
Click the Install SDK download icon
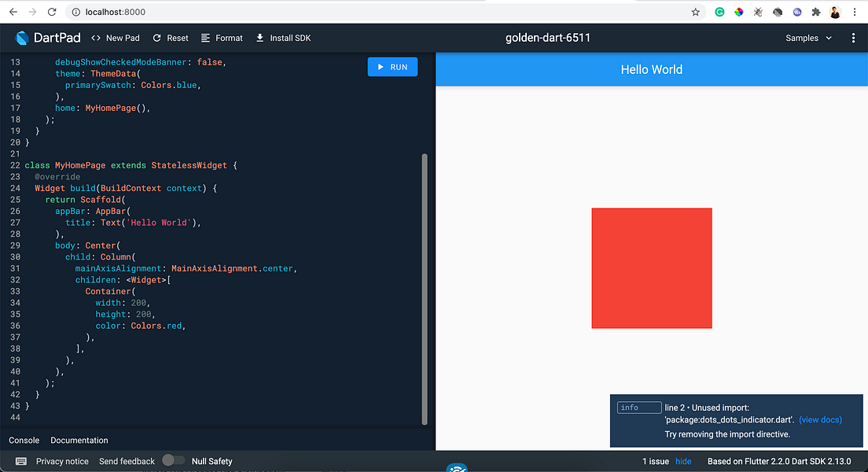259,37
